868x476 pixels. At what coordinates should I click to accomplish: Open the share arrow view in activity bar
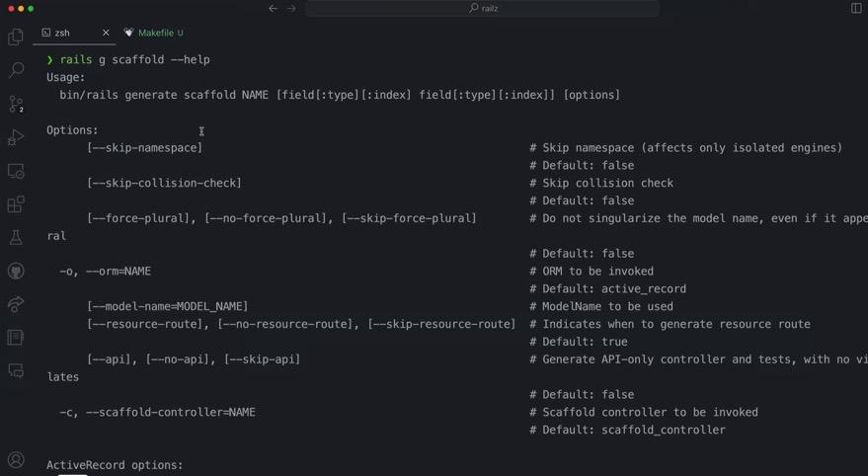coord(16,304)
